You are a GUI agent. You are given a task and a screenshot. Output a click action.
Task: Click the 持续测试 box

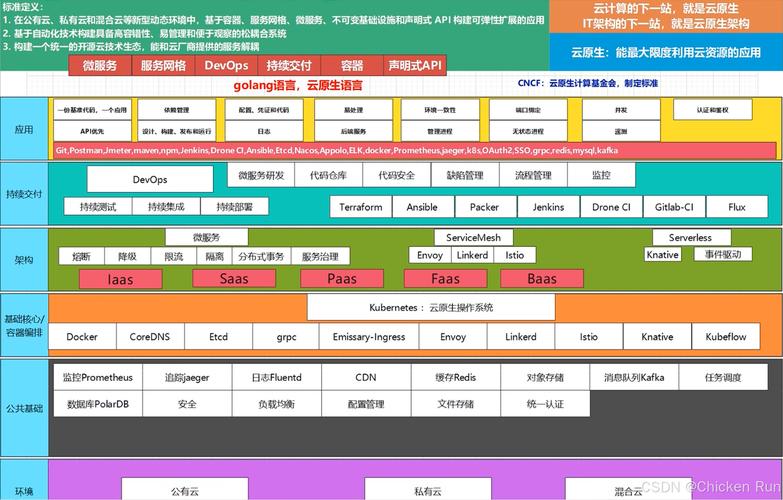coord(98,206)
